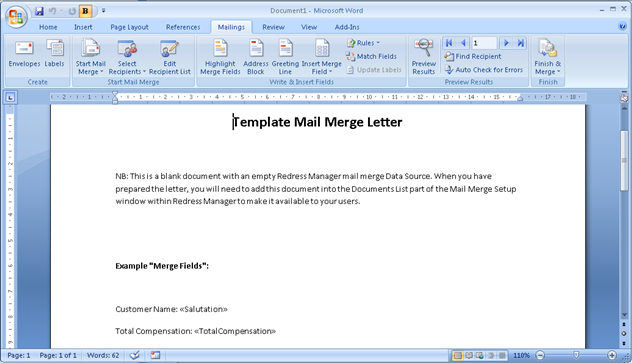Click the «TotalCompensation» merge field
This screenshot has width=632, height=363.
tap(235, 331)
